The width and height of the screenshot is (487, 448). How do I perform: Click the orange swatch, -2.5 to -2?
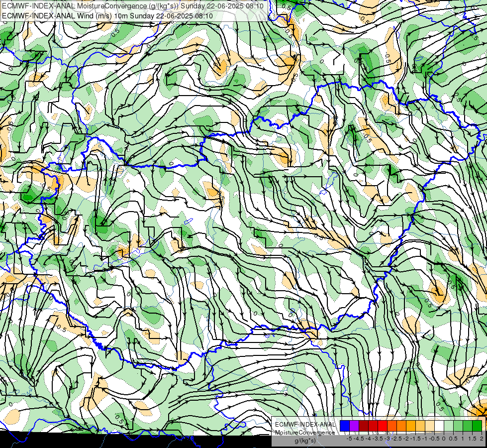coord(401,426)
